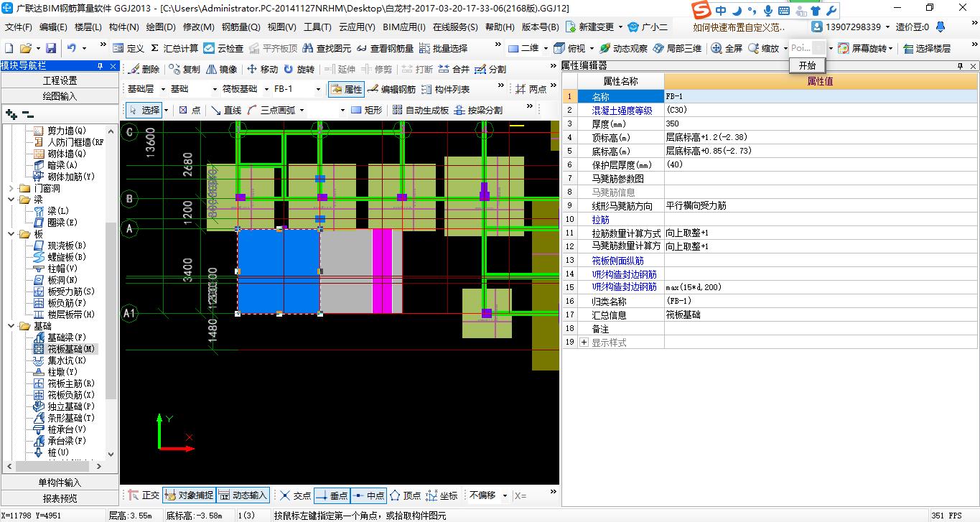
Task: Click 全屏 full screen button
Action: [727, 48]
